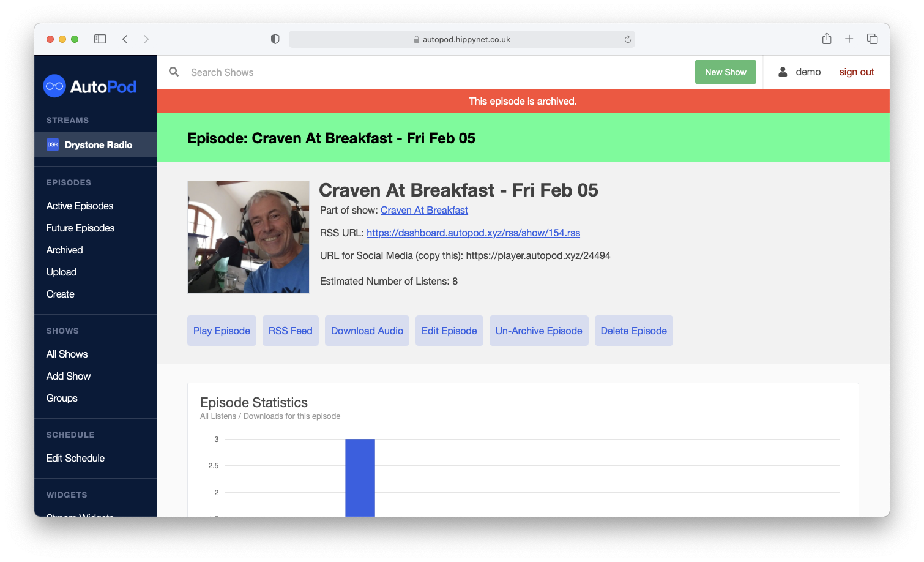Open Groups in the sidebar

[62, 398]
